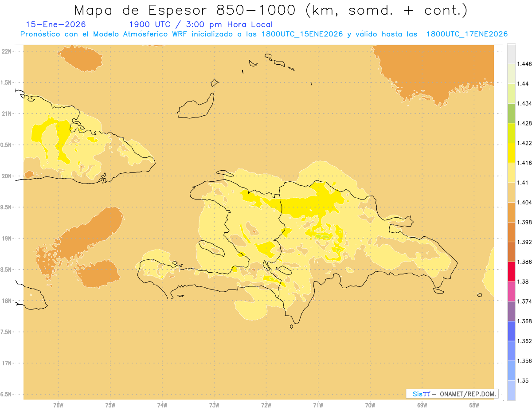Click the 21N latitude label
Screen dimensions: 532x411
click(6, 114)
